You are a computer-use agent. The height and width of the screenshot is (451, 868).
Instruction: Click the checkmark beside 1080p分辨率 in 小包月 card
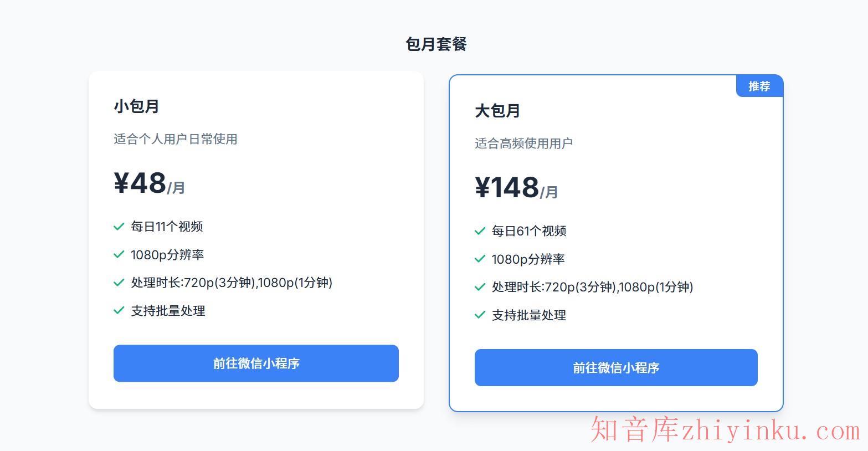(x=118, y=255)
